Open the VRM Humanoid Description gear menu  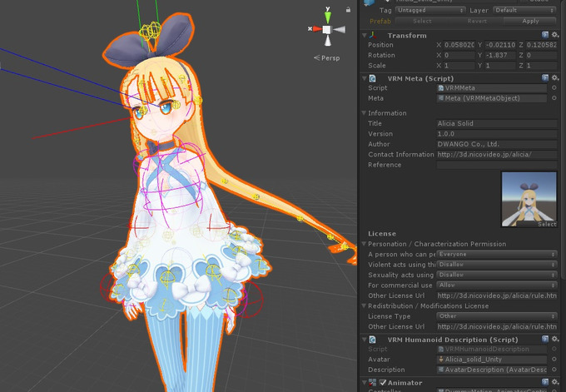click(555, 339)
